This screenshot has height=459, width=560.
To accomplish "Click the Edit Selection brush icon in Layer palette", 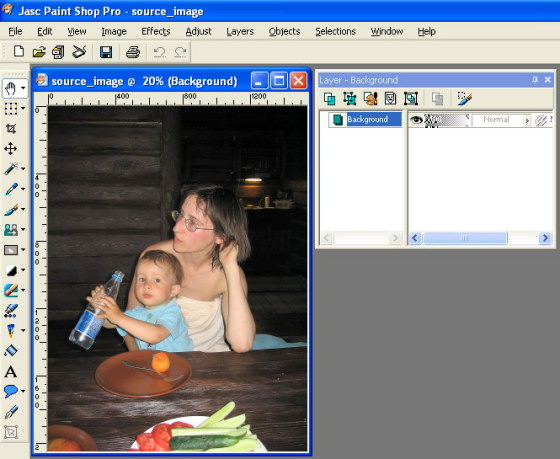I will [465, 98].
